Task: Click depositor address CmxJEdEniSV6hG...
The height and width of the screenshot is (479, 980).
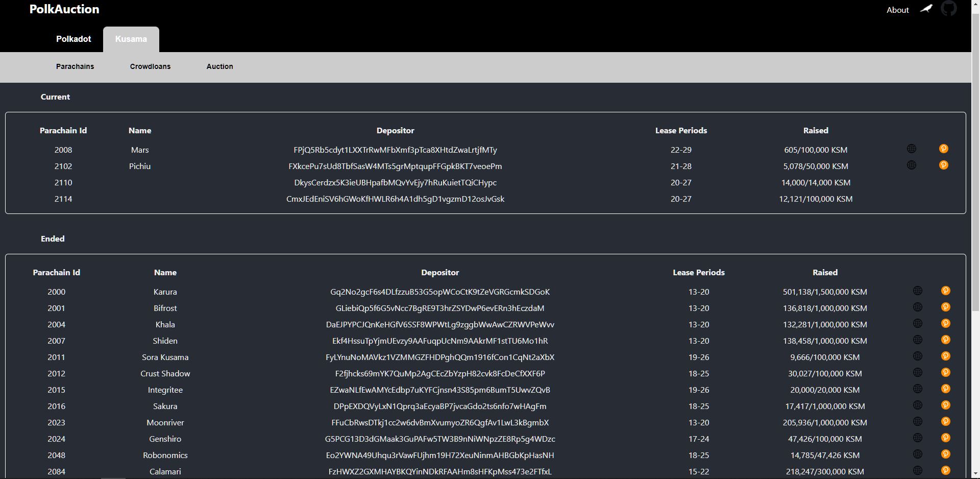Action: pos(395,199)
